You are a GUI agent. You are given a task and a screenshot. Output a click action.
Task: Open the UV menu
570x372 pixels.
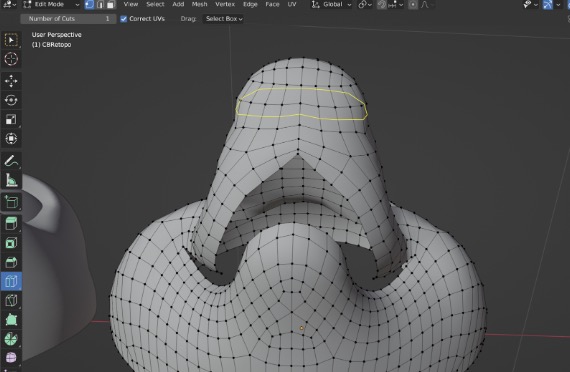pyautogui.click(x=292, y=4)
